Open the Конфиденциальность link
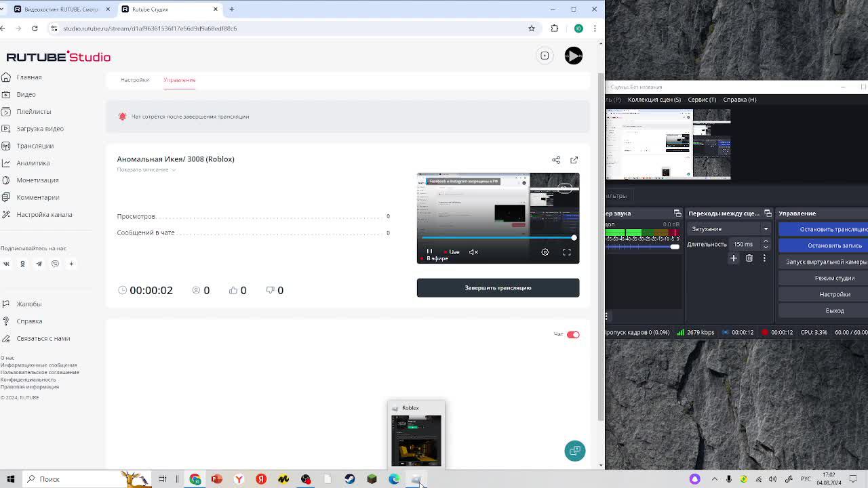Image resolution: width=868 pixels, height=488 pixels. point(28,380)
